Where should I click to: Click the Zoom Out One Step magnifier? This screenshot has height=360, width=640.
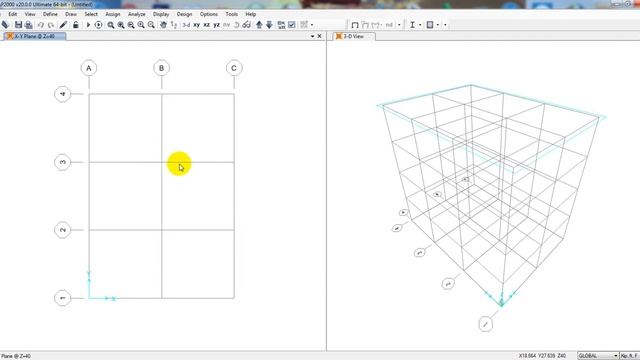tap(151, 25)
